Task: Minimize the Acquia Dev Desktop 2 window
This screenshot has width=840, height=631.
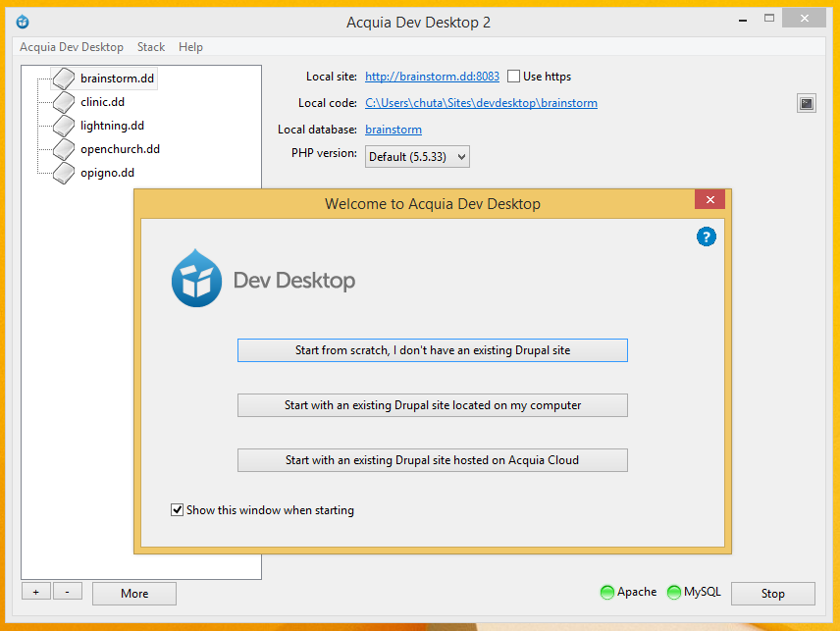Action: pyautogui.click(x=743, y=20)
